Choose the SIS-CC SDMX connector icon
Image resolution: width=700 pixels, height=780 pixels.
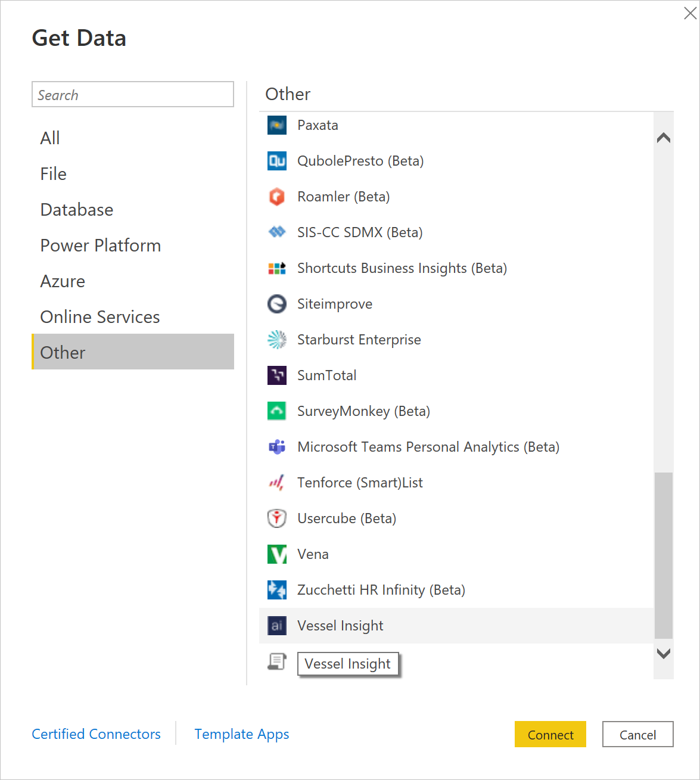(277, 232)
